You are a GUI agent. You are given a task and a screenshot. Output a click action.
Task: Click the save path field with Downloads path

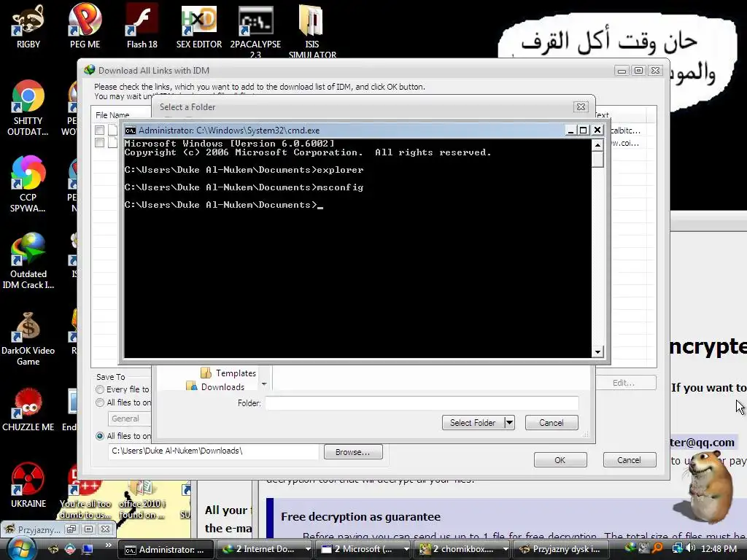click(214, 451)
